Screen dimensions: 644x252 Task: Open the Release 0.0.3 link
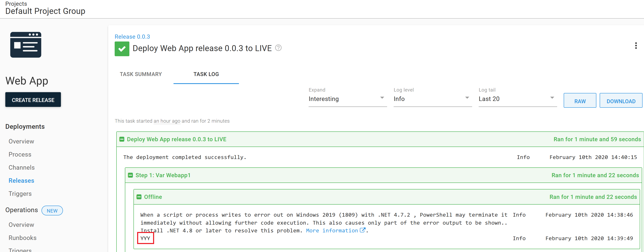[x=132, y=37]
